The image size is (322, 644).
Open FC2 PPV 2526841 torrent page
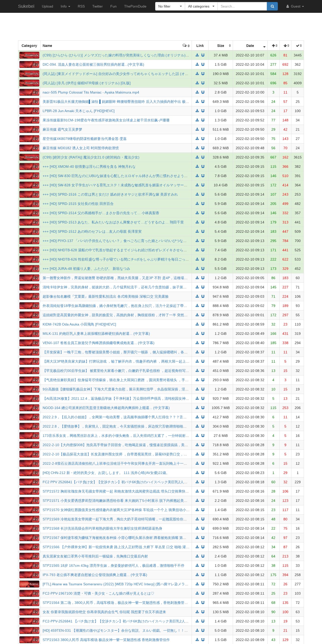coord(115,482)
